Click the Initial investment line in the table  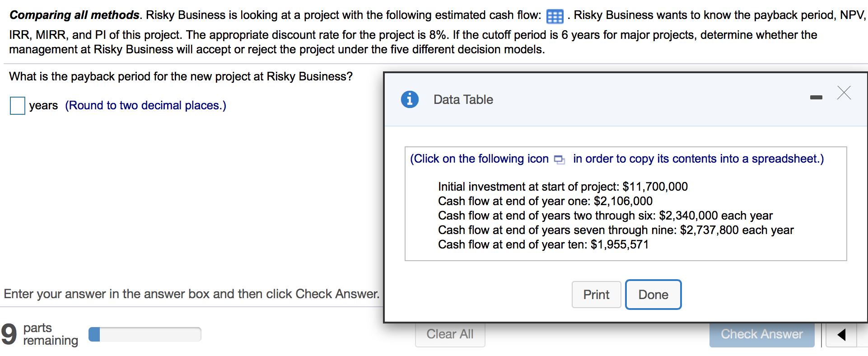[562, 187]
